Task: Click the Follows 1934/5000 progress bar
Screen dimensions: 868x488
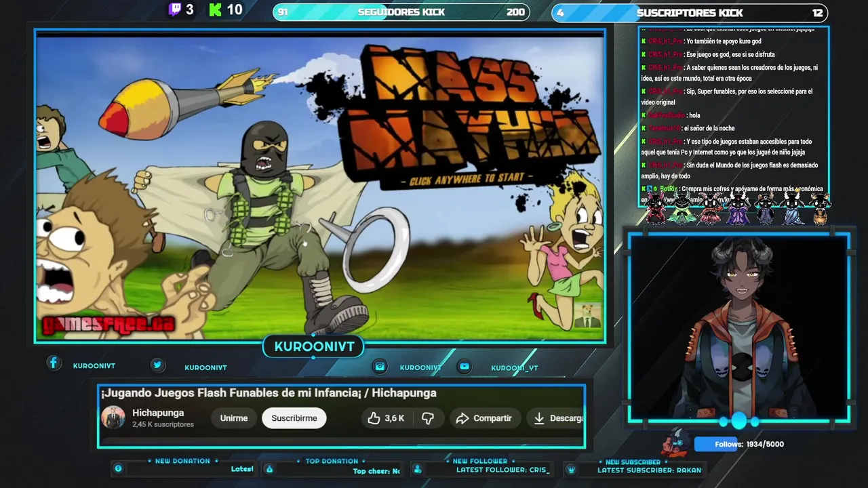Action: tap(739, 444)
